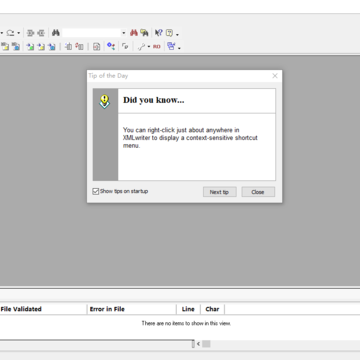360x360 pixels.
Task: Click the folder icon with yellow square
Action: click(41, 46)
